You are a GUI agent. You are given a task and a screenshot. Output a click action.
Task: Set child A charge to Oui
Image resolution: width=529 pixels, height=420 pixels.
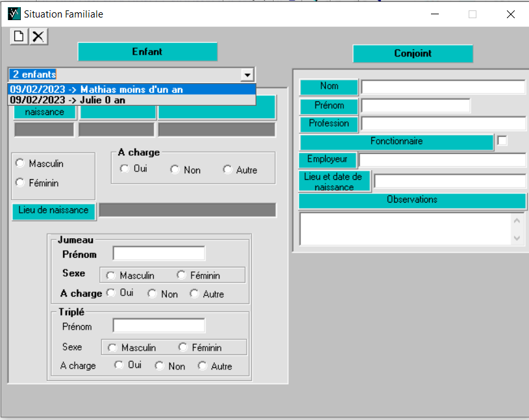pyautogui.click(x=125, y=169)
